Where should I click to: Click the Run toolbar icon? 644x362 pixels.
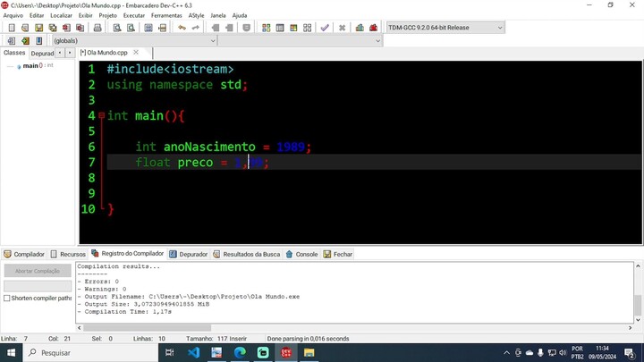280,28
